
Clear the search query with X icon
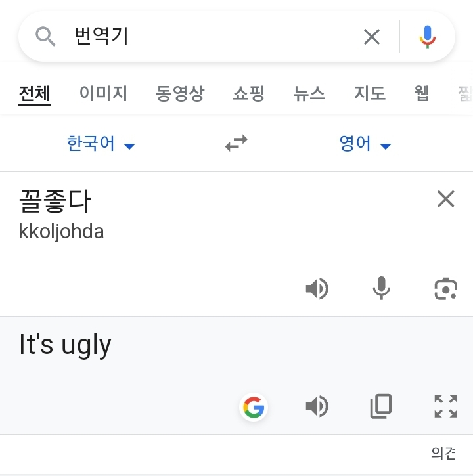click(372, 37)
